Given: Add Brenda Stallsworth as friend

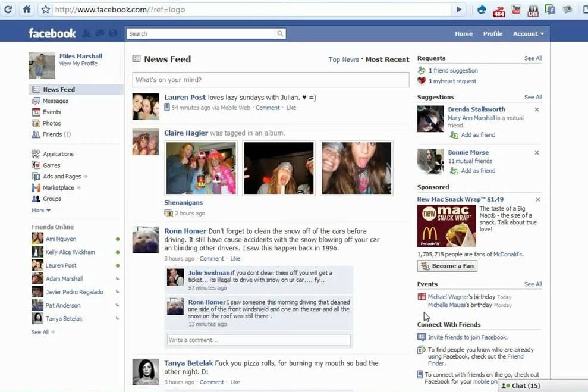Looking at the screenshot, I should (478, 135).
